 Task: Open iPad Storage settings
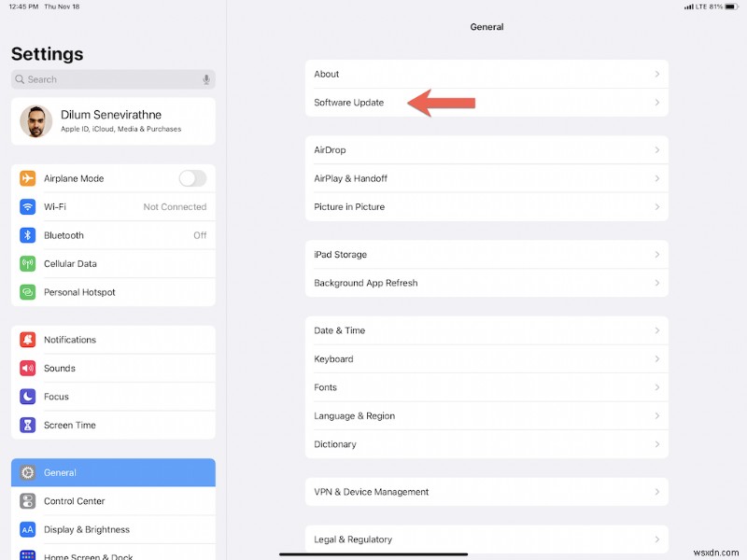pos(486,254)
